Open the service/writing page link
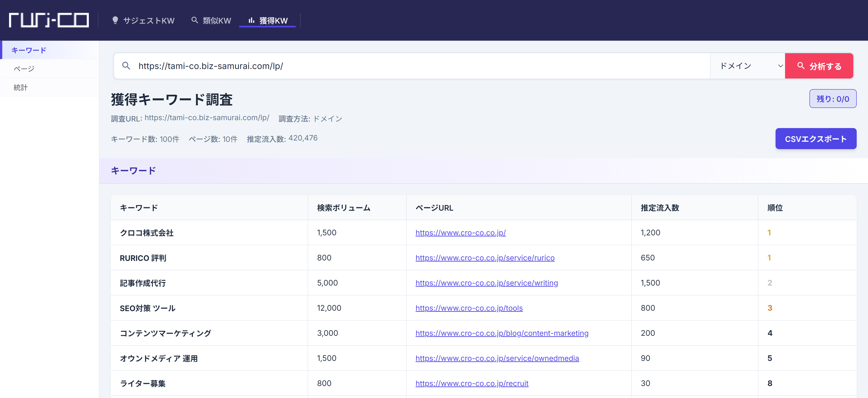 coord(487,283)
